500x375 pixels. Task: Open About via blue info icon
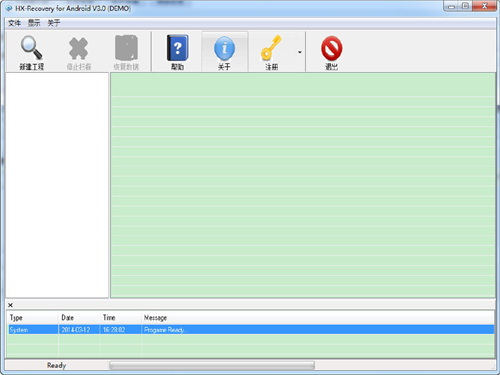[x=224, y=48]
